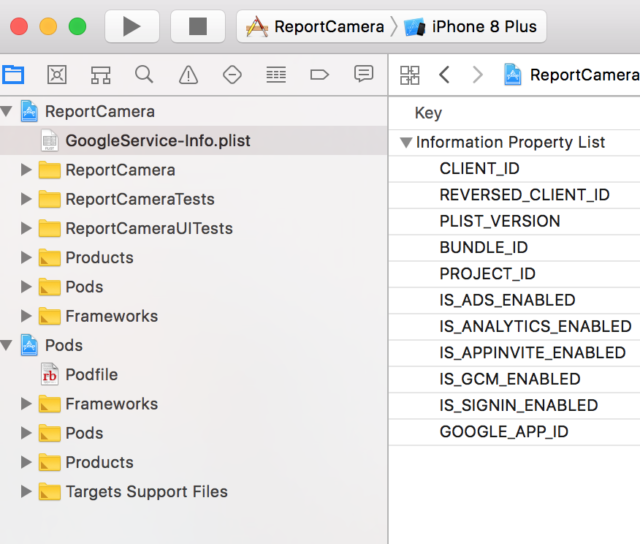The image size is (640, 544).
Task: Select the Targets Support Files row
Action: point(193,491)
